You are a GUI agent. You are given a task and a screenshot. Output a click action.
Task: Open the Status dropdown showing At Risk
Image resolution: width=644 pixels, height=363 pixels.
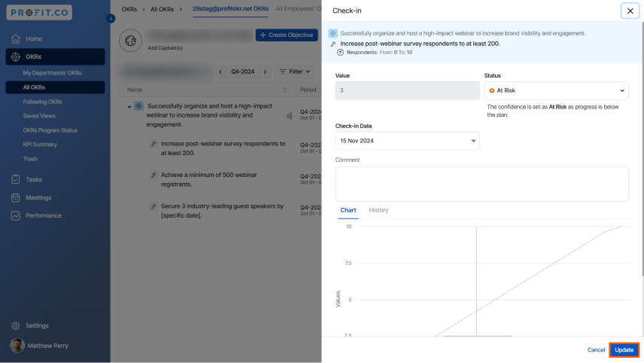click(556, 90)
